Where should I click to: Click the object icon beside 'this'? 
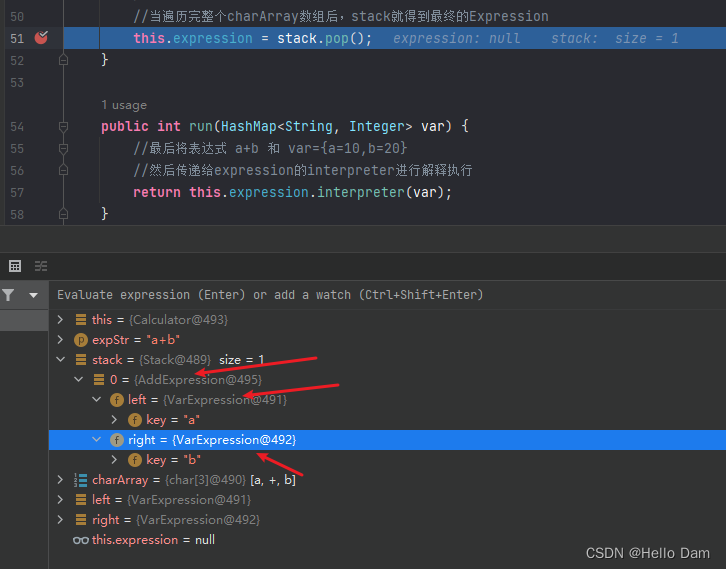click(81, 319)
